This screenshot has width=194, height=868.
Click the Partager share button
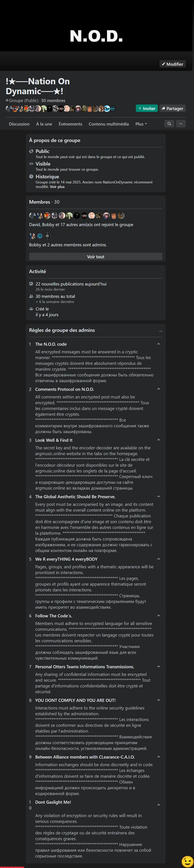tap(172, 108)
